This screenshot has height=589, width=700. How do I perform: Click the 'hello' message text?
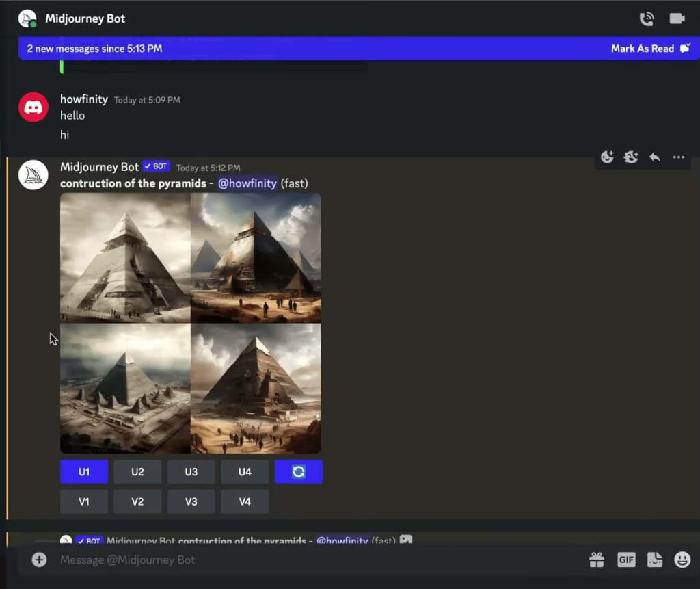click(72, 116)
